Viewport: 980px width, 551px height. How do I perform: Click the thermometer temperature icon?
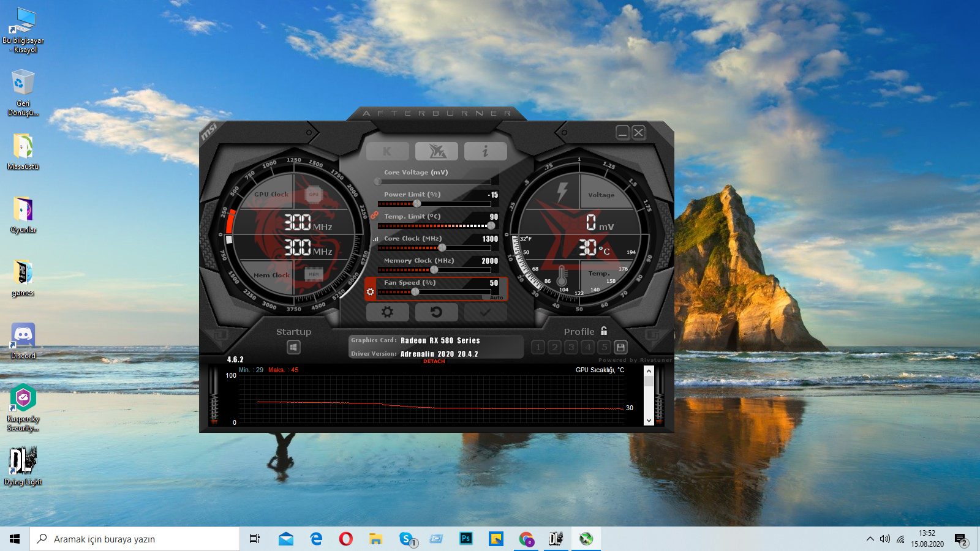coord(562,276)
